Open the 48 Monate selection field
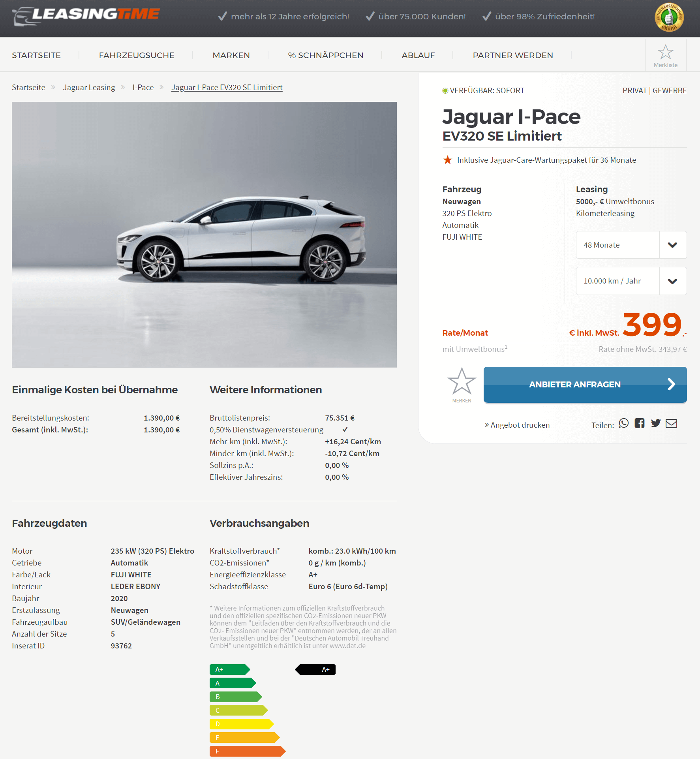 tap(631, 245)
